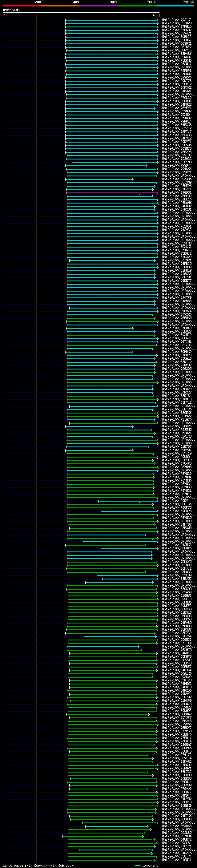Select hit label UniRef100_P62851
197x868 pixels.
177,226
